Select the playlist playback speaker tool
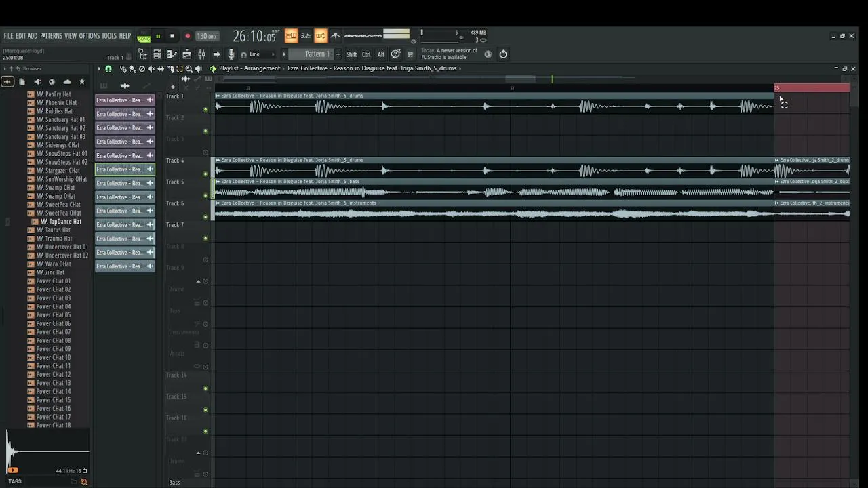Screen dimensions: 868x488 point(199,69)
